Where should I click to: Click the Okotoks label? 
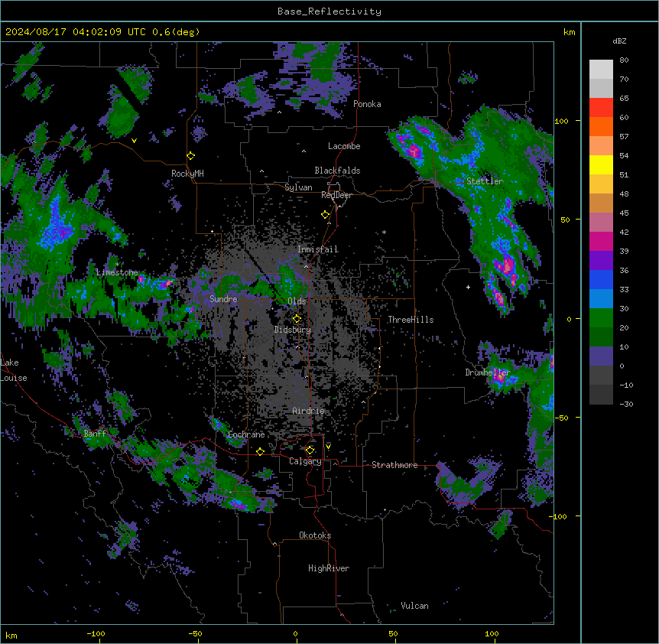point(315,535)
